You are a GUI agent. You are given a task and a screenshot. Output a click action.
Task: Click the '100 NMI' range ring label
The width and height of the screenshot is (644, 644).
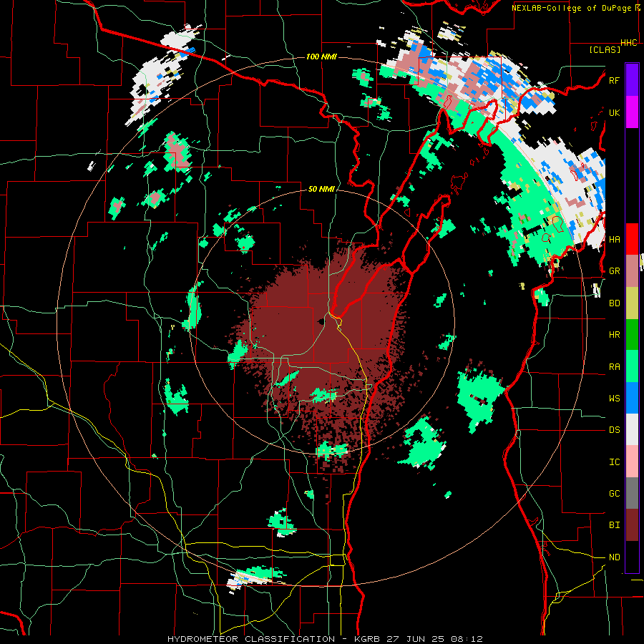(321, 57)
